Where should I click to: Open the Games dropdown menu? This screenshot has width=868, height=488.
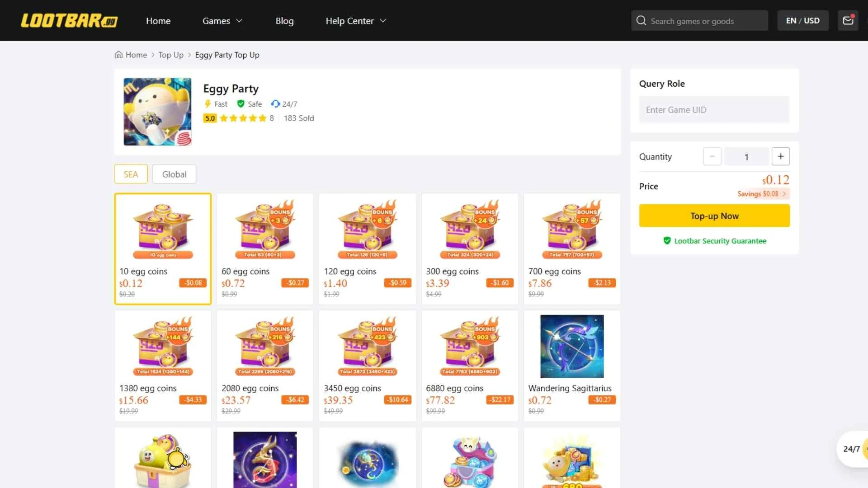(222, 21)
